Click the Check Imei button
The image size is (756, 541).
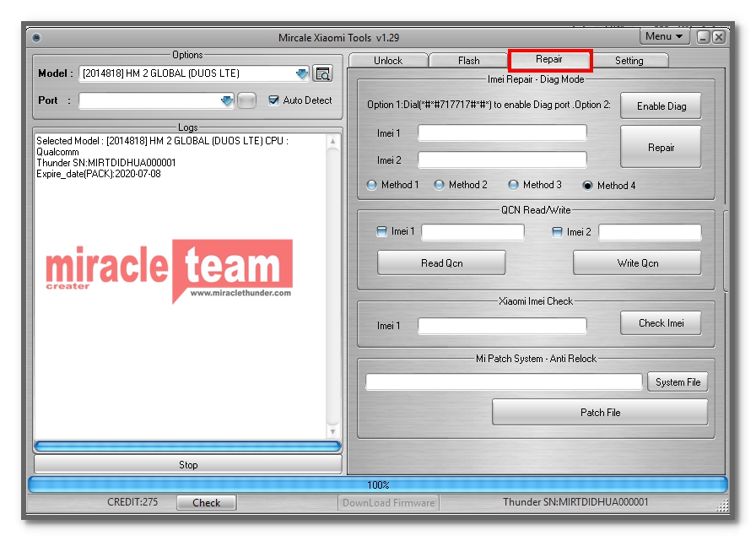click(661, 323)
